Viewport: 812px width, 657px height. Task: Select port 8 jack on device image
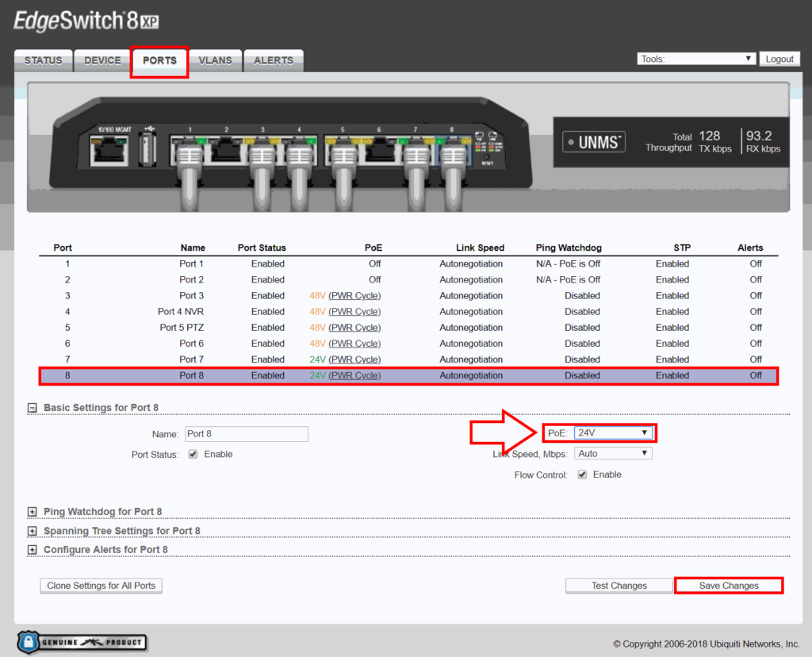453,150
